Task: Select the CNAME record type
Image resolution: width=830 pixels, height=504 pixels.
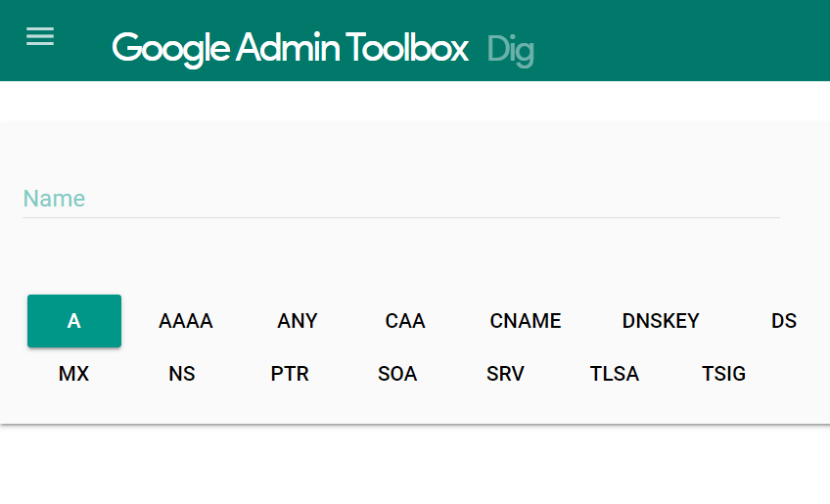Action: tap(525, 321)
